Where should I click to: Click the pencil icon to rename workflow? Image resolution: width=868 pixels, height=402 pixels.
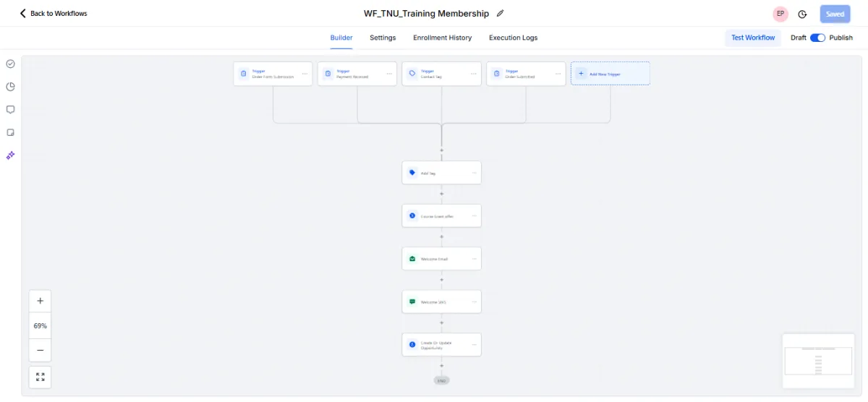[500, 14]
